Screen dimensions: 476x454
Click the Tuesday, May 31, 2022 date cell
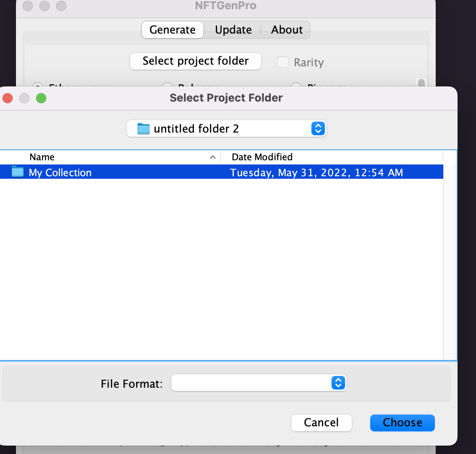316,172
